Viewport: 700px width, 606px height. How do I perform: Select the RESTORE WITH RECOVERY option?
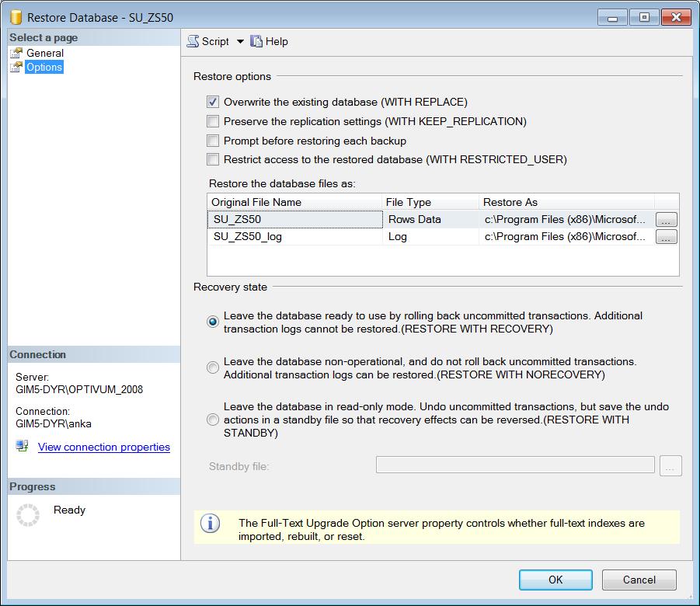(213, 322)
